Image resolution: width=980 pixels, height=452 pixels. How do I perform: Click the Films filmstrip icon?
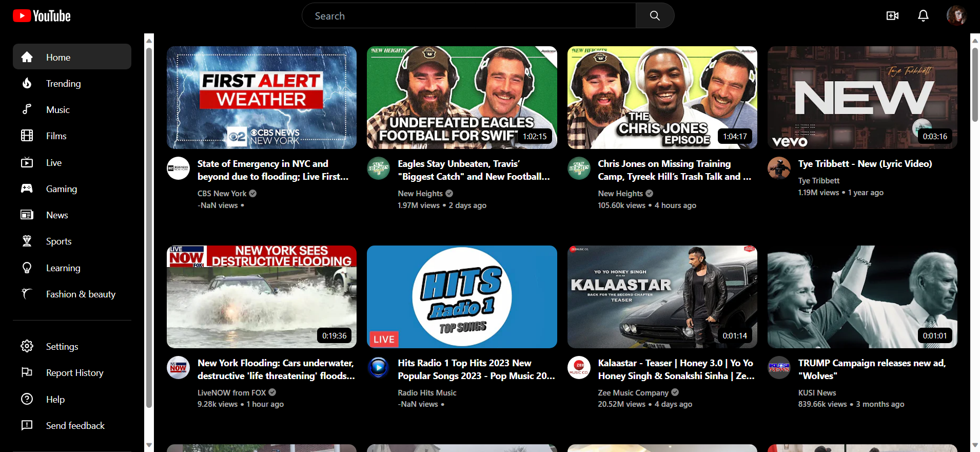pos(27,136)
